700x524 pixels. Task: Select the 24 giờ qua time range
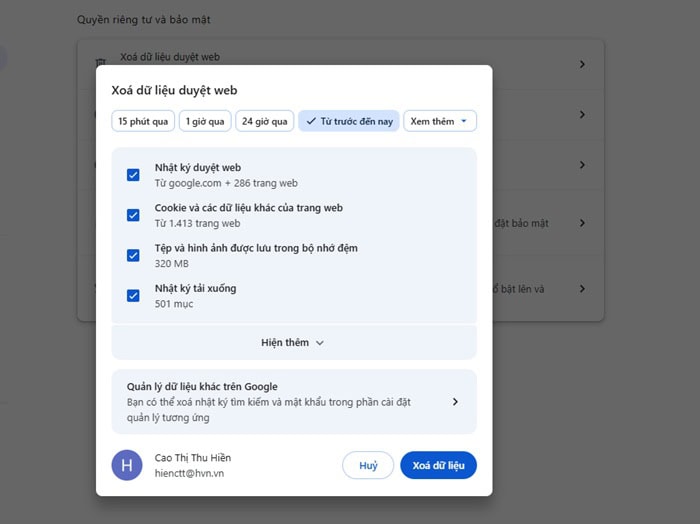pos(265,121)
